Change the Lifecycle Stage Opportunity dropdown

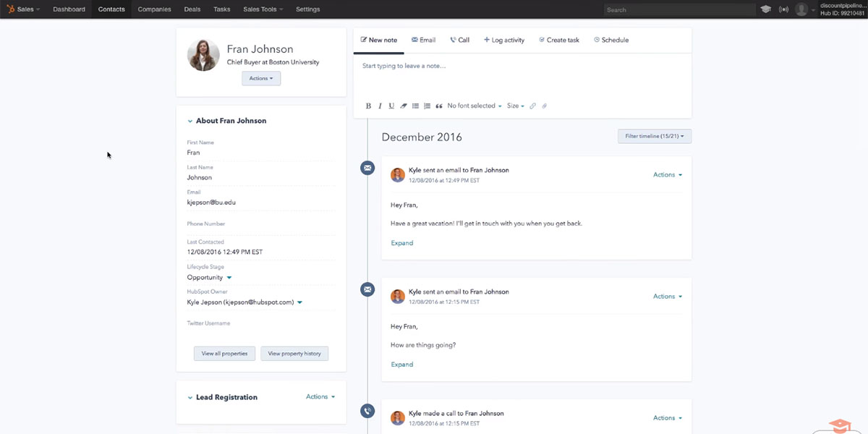[x=210, y=277]
